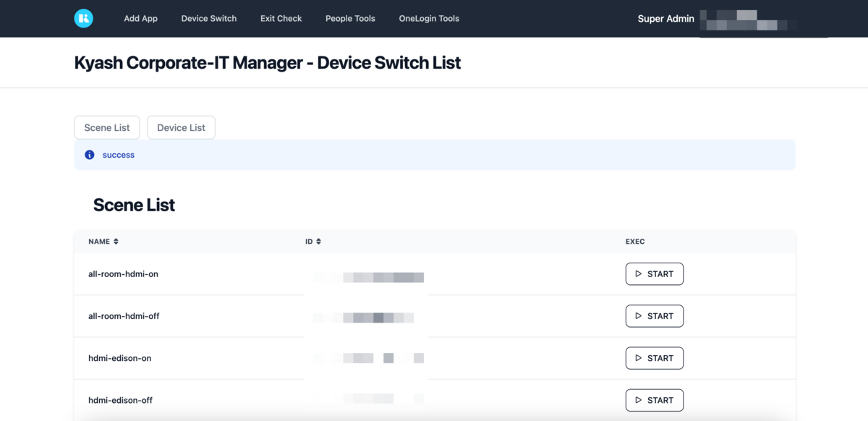This screenshot has height=421, width=868.
Task: Start the hdmi-edison-on scene
Action: coord(655,358)
